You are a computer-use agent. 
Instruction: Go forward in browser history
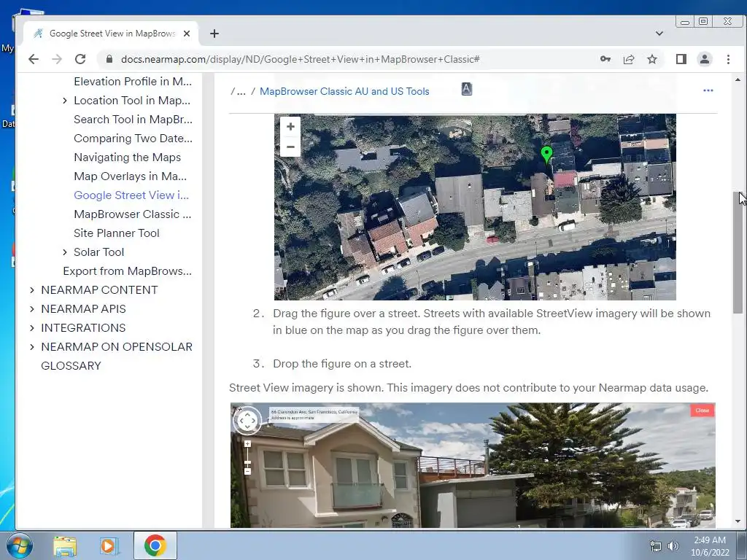pyautogui.click(x=57, y=59)
